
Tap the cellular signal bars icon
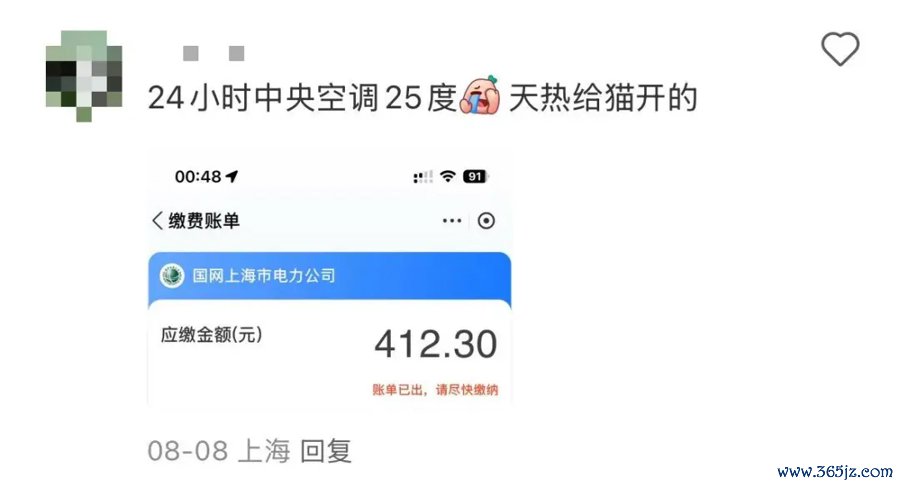(423, 177)
